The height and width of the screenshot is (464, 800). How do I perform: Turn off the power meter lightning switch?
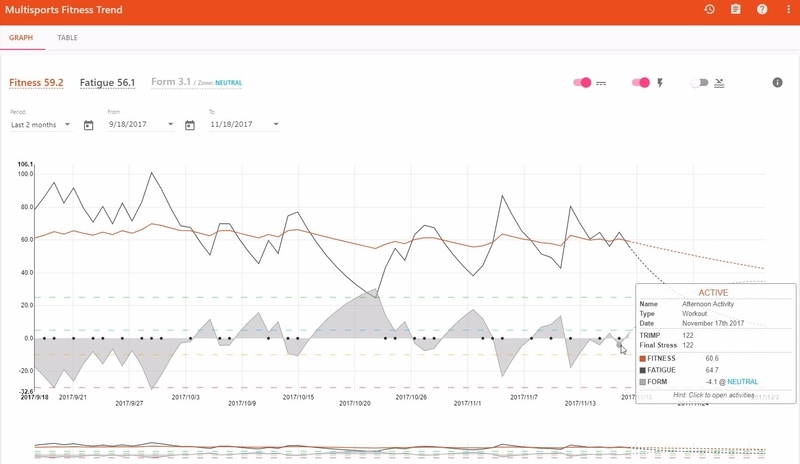641,82
